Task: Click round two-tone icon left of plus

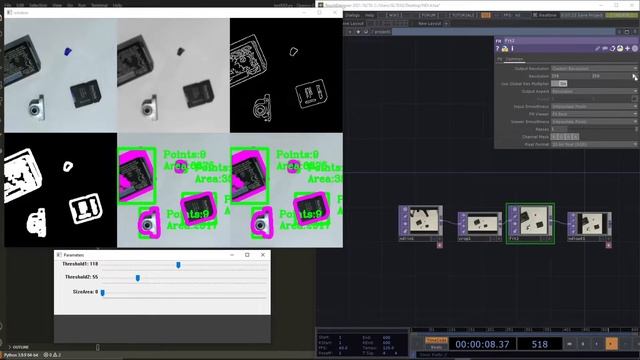Action: pos(620,49)
